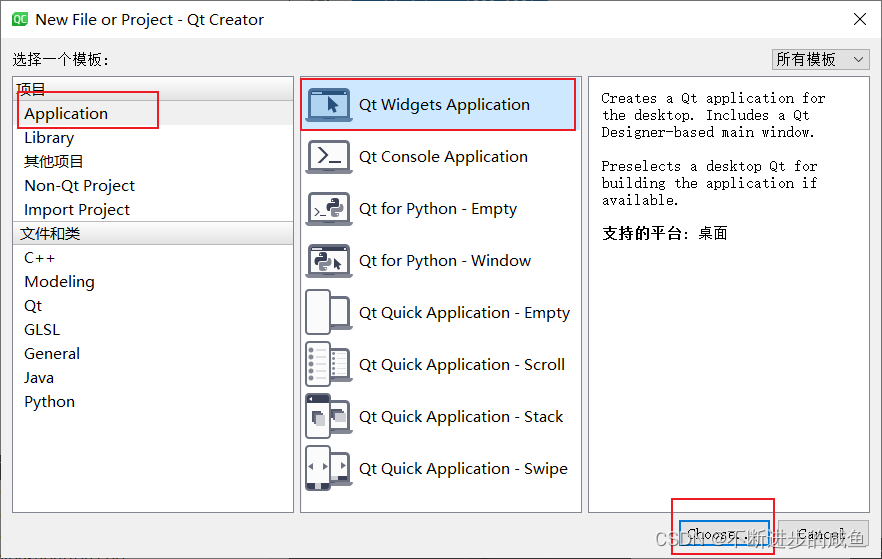Select the General category
The width and height of the screenshot is (882, 559).
pos(153,354)
